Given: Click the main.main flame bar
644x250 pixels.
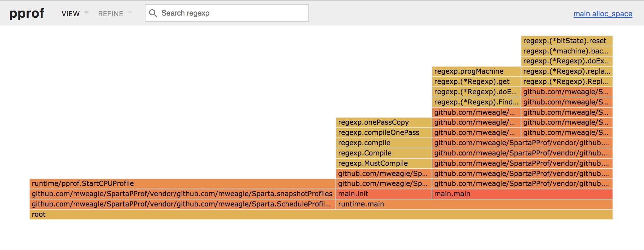Looking at the screenshot, I should pos(522,194).
